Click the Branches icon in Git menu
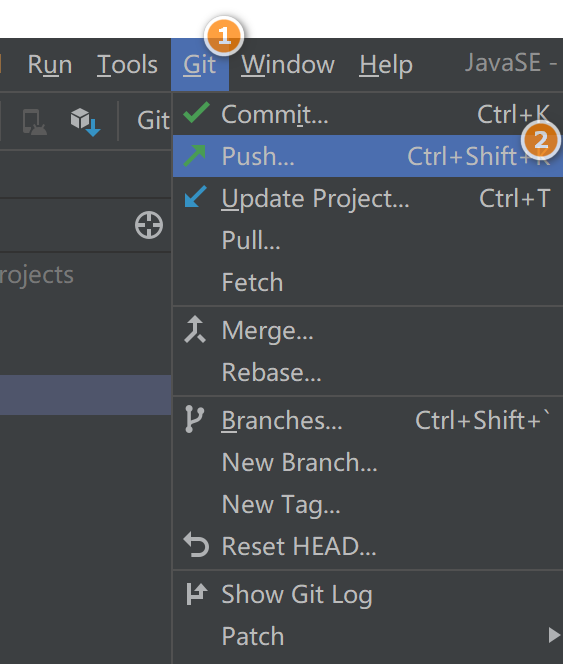Screen dimensions: 563x664 tap(194, 419)
